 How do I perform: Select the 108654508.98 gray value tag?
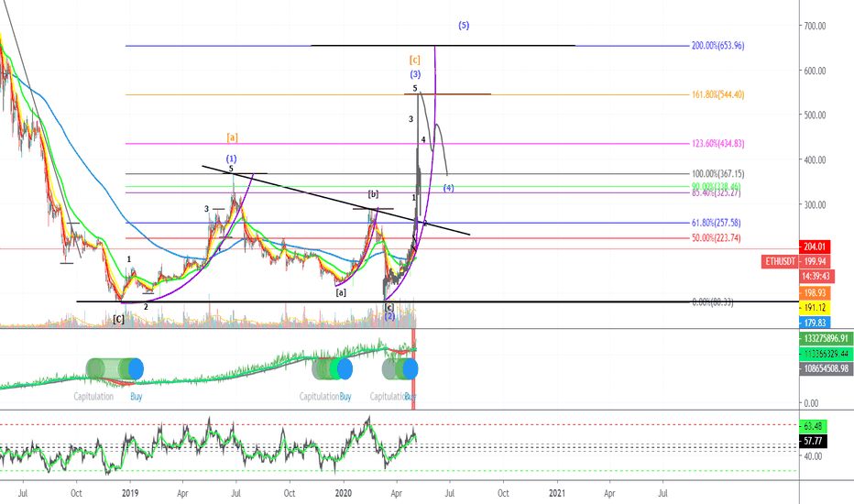click(827, 369)
